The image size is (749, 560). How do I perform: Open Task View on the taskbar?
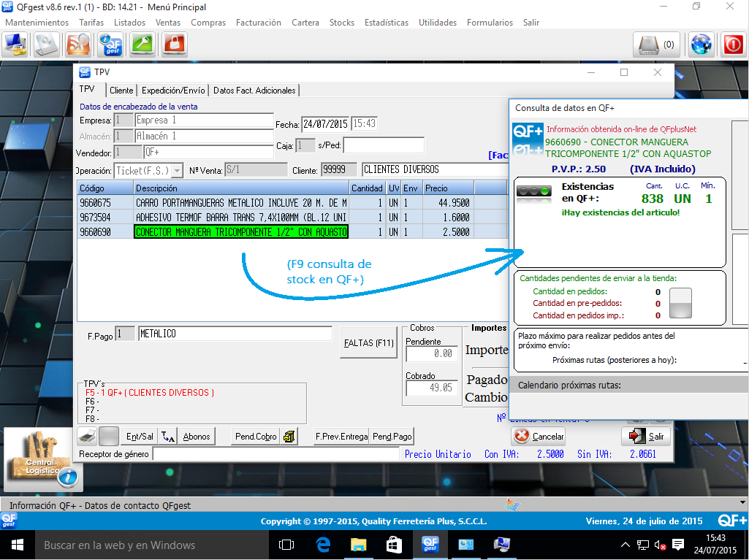tap(286, 545)
